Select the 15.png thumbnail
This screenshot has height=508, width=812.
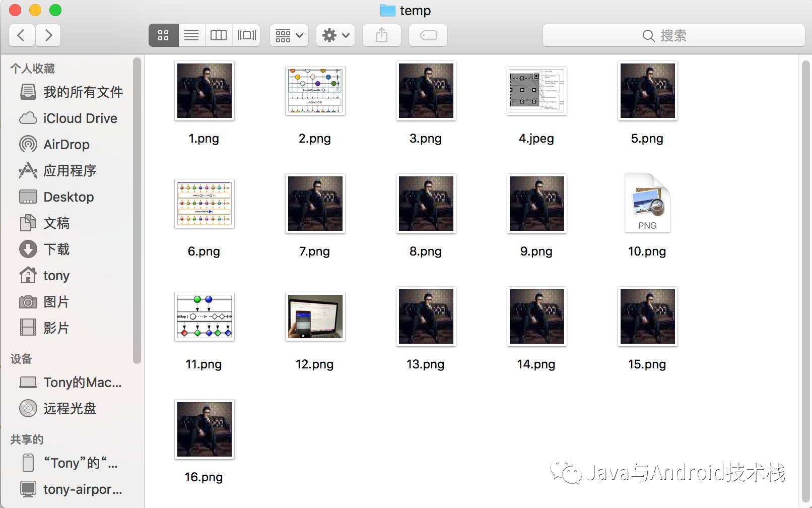point(648,316)
